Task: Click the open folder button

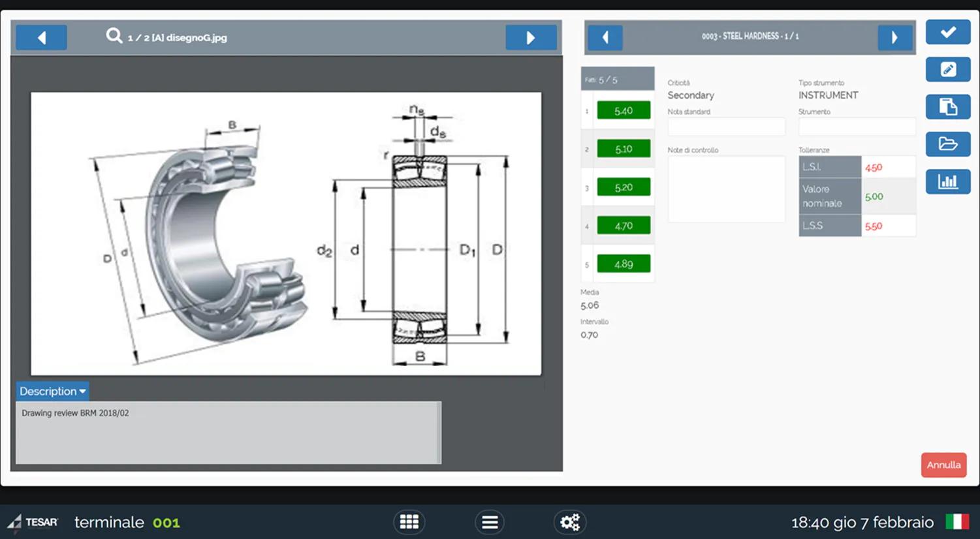Action: (948, 144)
